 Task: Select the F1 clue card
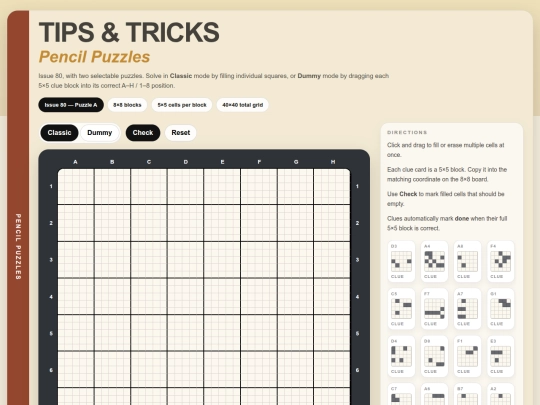(x=467, y=356)
